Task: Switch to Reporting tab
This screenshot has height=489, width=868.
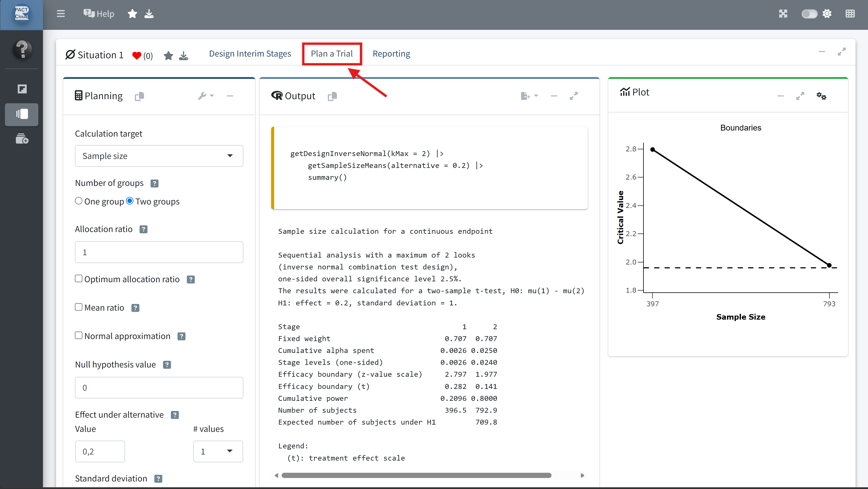Action: pos(391,54)
